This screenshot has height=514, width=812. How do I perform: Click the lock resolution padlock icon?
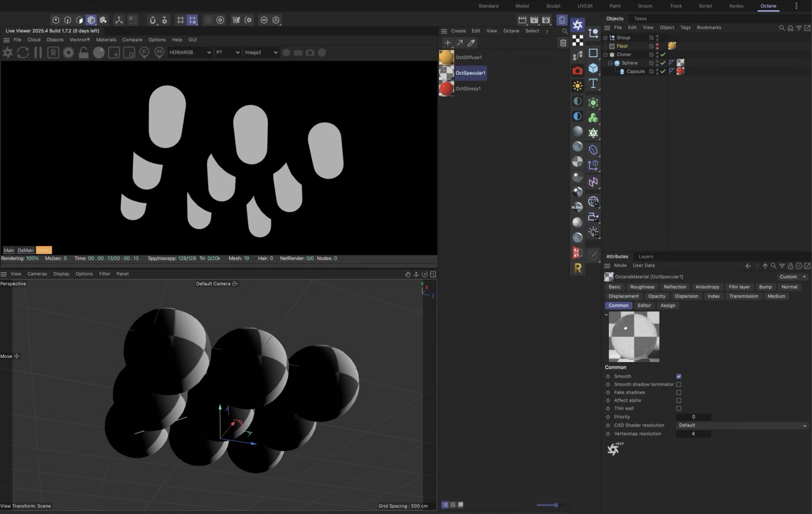(x=83, y=53)
